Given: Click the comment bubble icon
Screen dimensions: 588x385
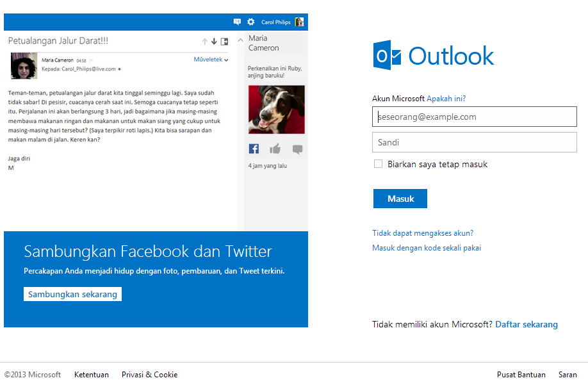Looking at the screenshot, I should pos(297,149).
